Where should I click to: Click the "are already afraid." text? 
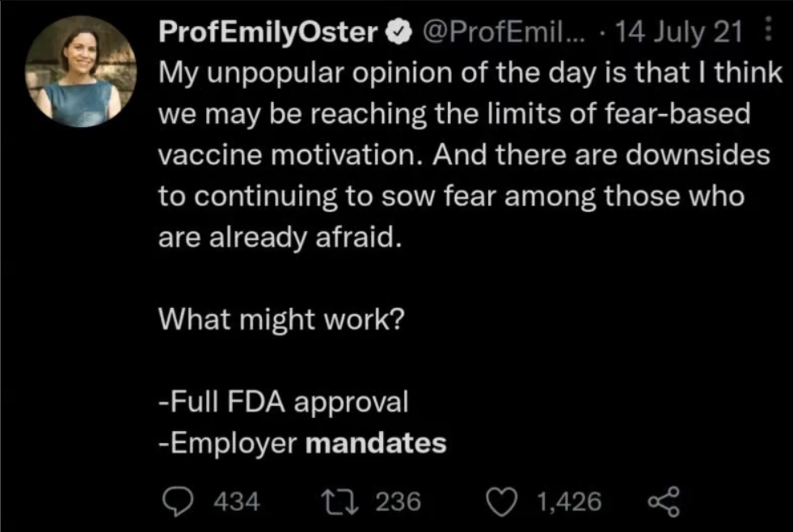(x=279, y=238)
